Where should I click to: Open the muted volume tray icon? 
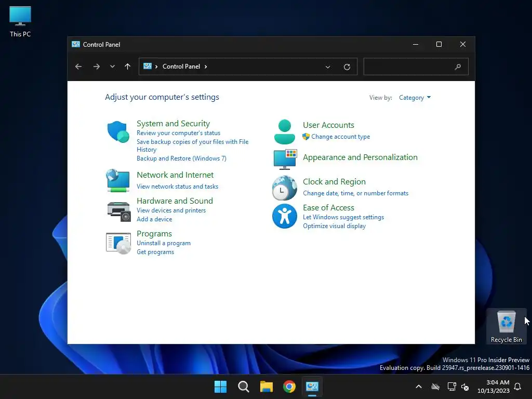point(465,387)
